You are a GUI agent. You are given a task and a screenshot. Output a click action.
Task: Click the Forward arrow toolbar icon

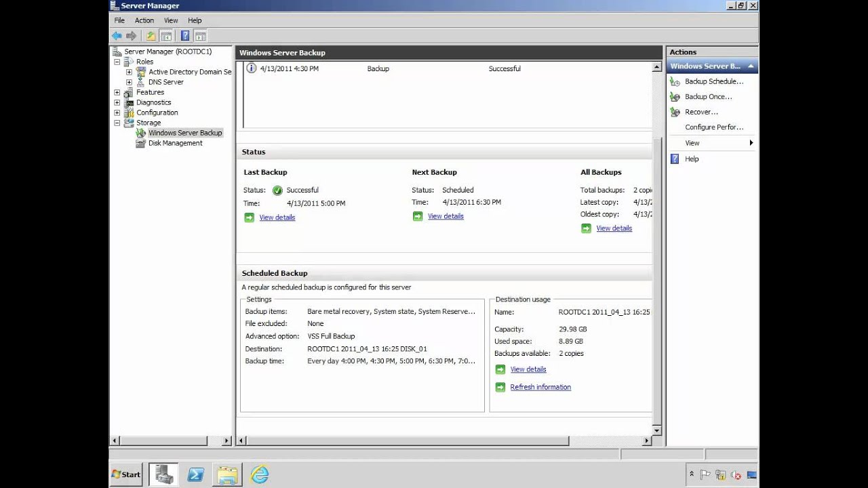tap(132, 36)
